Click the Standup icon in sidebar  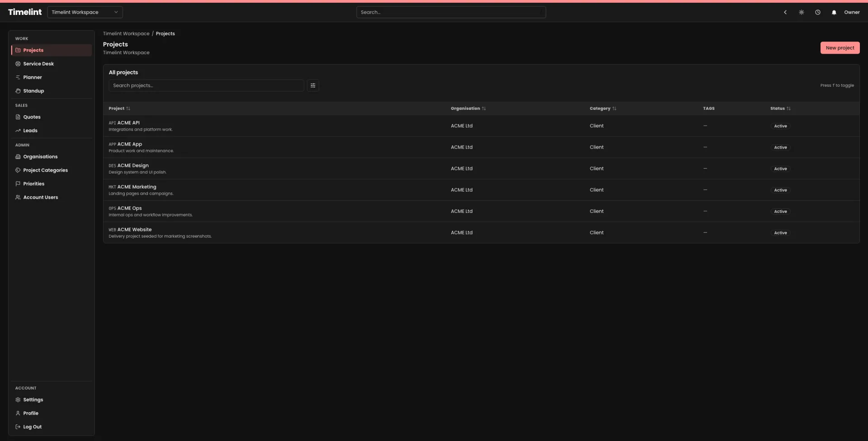(18, 91)
